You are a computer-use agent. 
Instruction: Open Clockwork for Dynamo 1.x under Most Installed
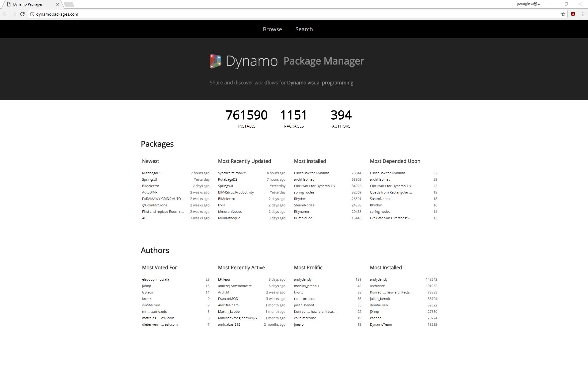click(315, 186)
